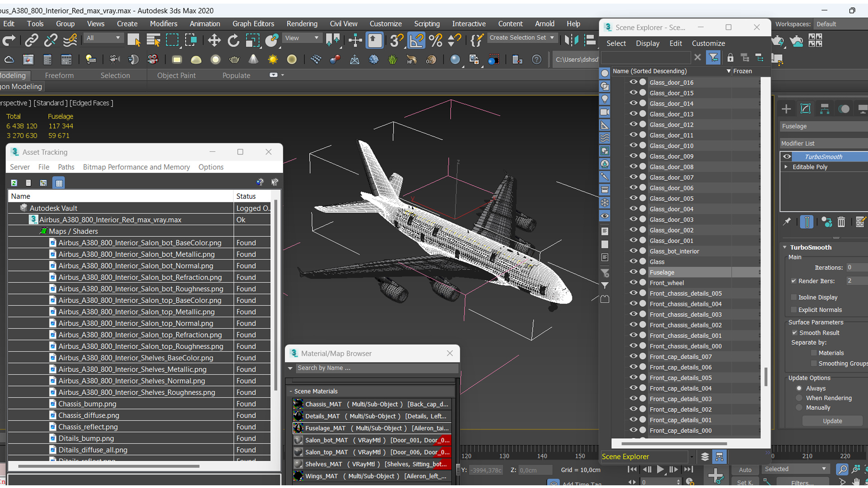Image resolution: width=868 pixels, height=488 pixels.
Task: Open the Graph Editors menu
Action: tap(253, 23)
